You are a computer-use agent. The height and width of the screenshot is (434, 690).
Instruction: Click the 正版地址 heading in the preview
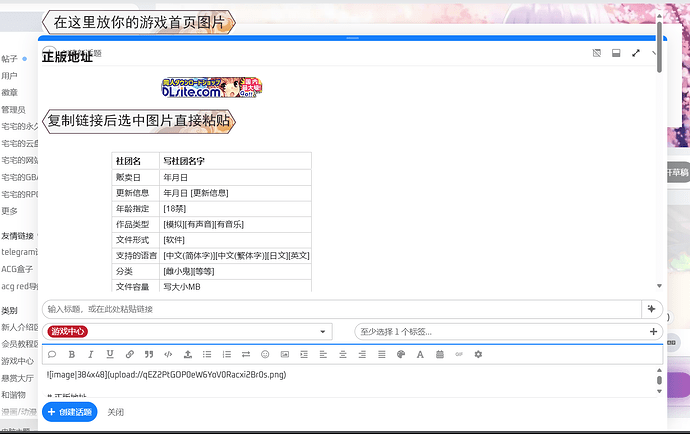[x=67, y=57]
